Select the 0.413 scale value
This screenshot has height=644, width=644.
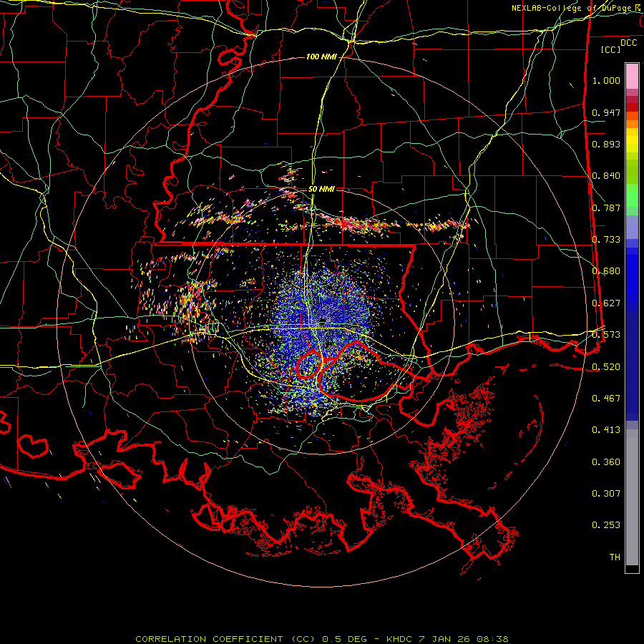pyautogui.click(x=606, y=430)
